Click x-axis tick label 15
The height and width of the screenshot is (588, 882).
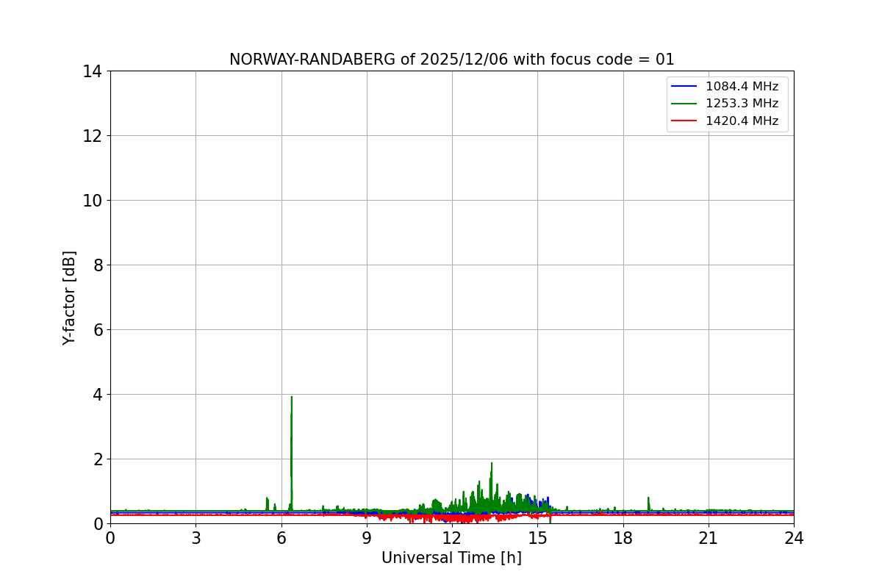click(x=537, y=538)
